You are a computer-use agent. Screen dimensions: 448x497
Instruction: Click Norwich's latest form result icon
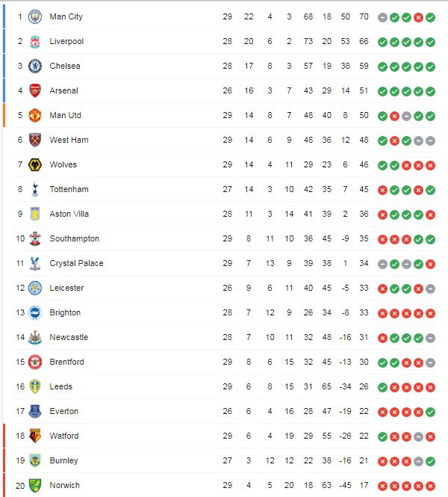[430, 486]
